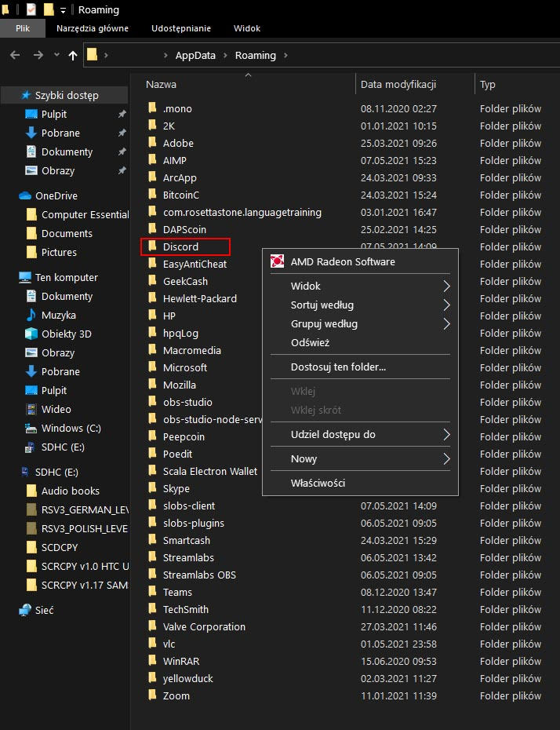The image size is (560, 730).
Task: Go up one folder level arrow
Action: [73, 56]
